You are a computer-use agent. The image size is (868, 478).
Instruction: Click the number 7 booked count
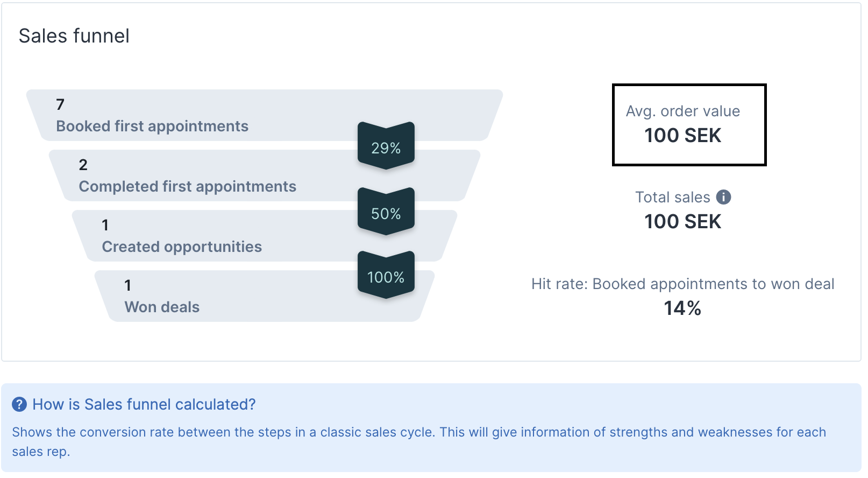tap(60, 104)
